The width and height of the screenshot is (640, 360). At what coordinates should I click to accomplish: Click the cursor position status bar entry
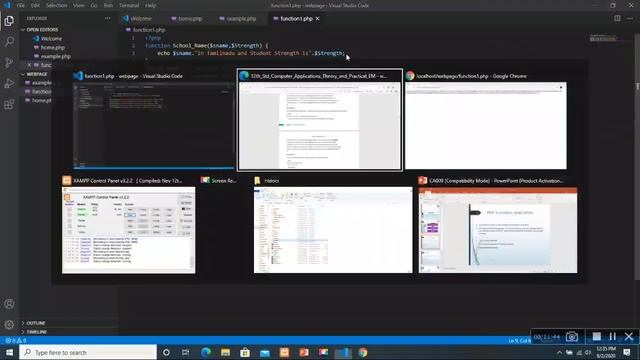point(520,340)
